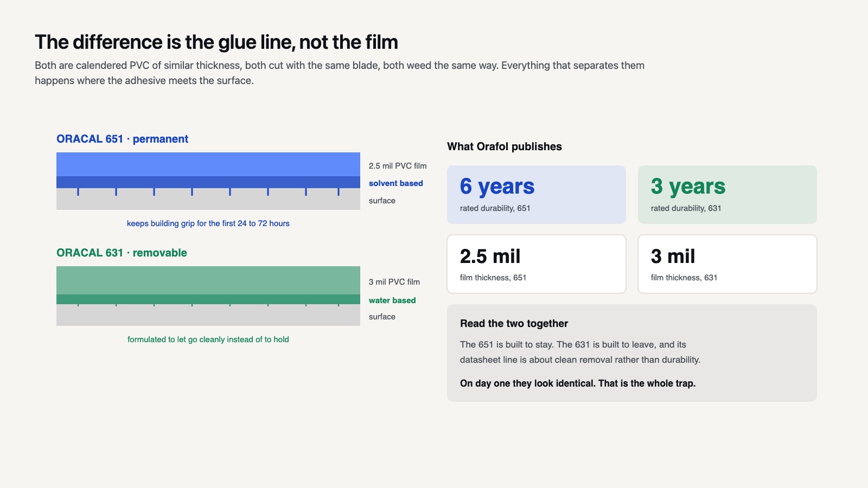Click the '3 years' durability card
Image resolution: width=868 pixels, height=488 pixels.
pos(727,195)
